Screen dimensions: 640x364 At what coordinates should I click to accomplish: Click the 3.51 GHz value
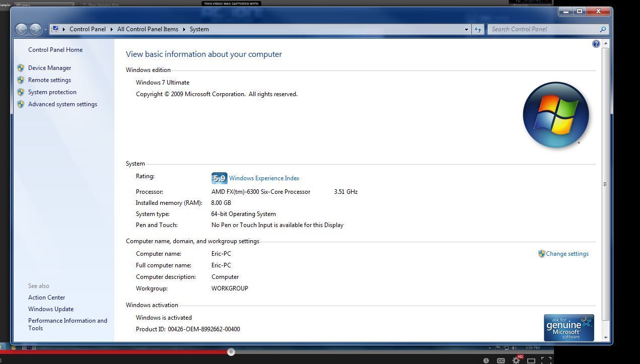346,192
